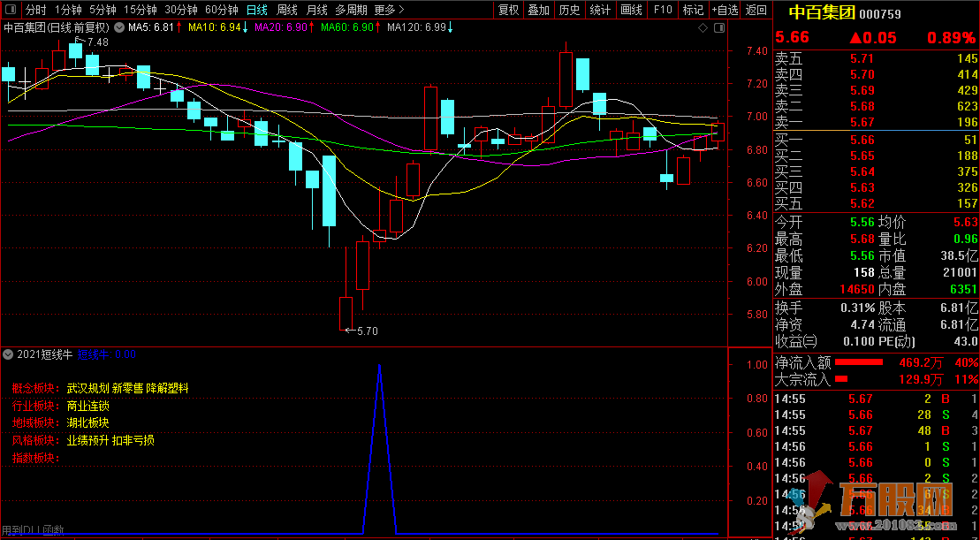Click the diamond marker icon above chart
Screen dimensions: 980x540
703,28
